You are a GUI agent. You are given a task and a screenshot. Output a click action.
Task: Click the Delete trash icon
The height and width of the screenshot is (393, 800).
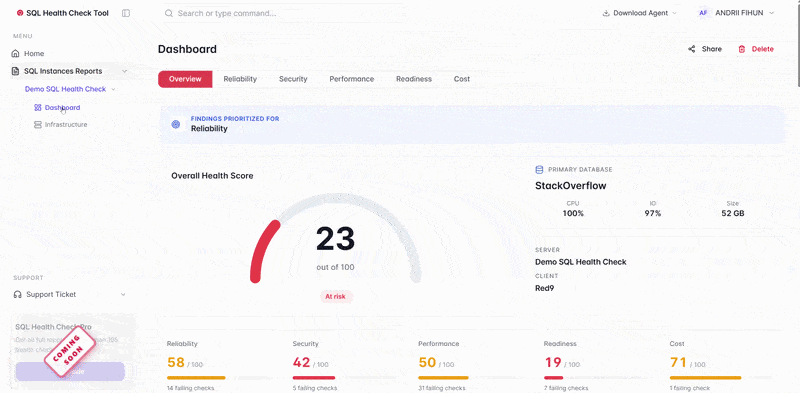(741, 49)
